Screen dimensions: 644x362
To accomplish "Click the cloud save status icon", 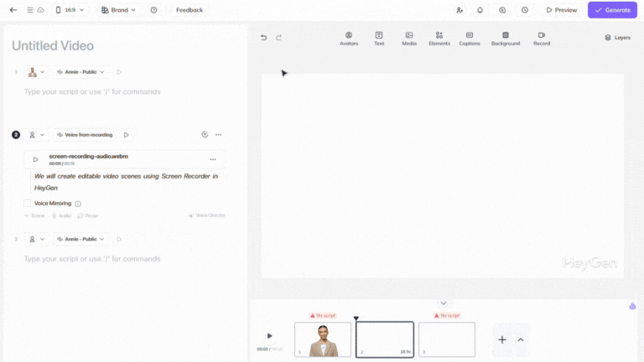I will 40,10.
